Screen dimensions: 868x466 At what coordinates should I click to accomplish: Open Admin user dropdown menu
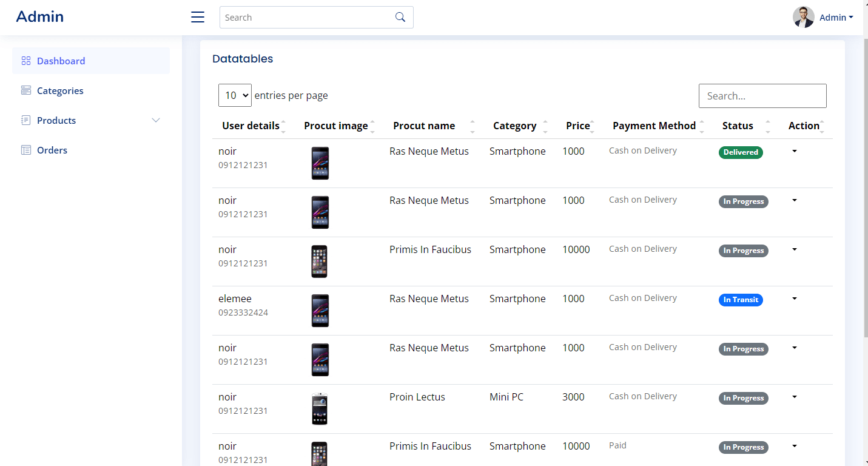[x=836, y=18]
